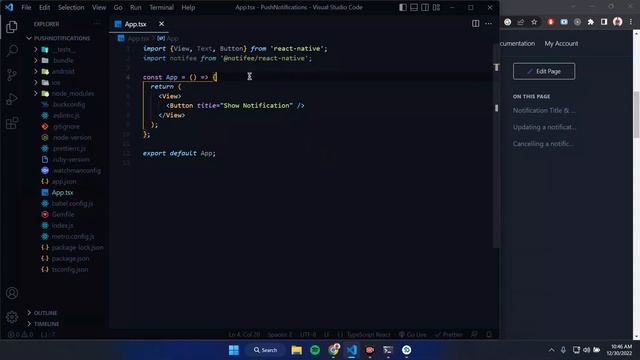Open Windows Start menu

click(234, 350)
